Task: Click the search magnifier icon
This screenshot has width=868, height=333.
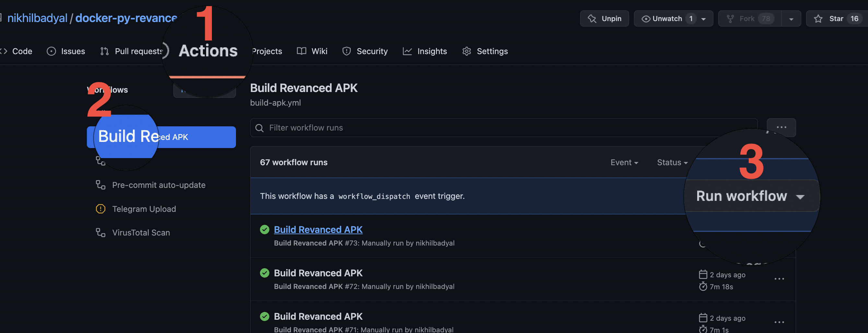Action: pyautogui.click(x=259, y=128)
